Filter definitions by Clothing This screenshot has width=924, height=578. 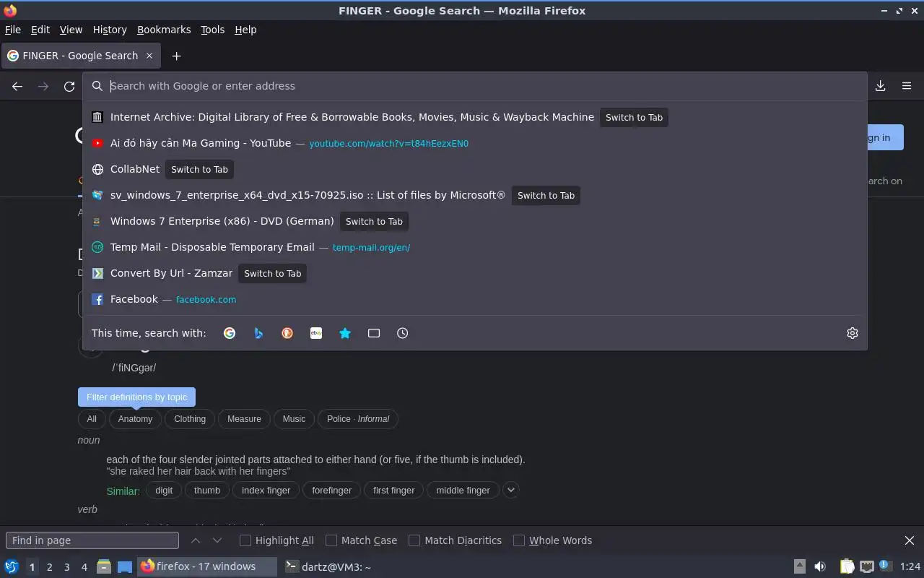[190, 419]
